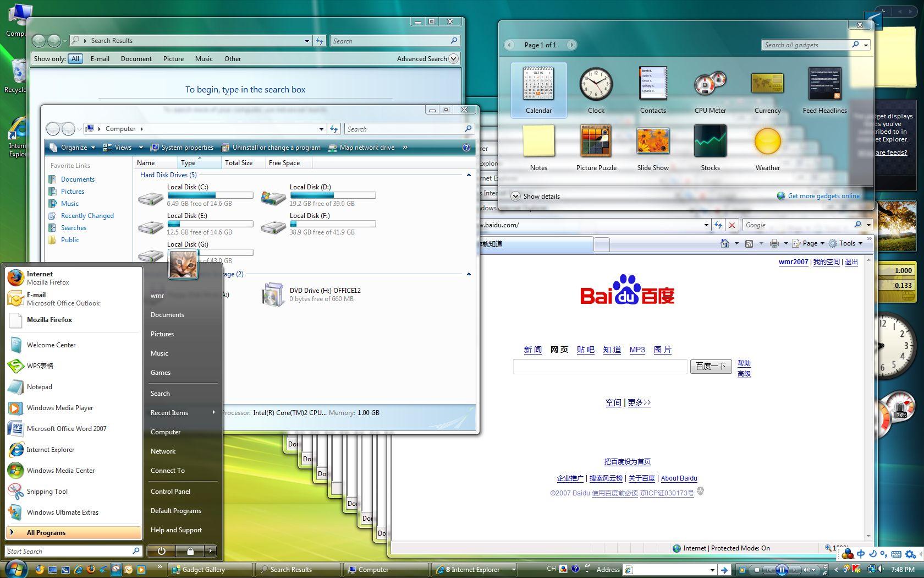
Task: Click the Local Disk (C:) drive icon
Action: click(150, 198)
